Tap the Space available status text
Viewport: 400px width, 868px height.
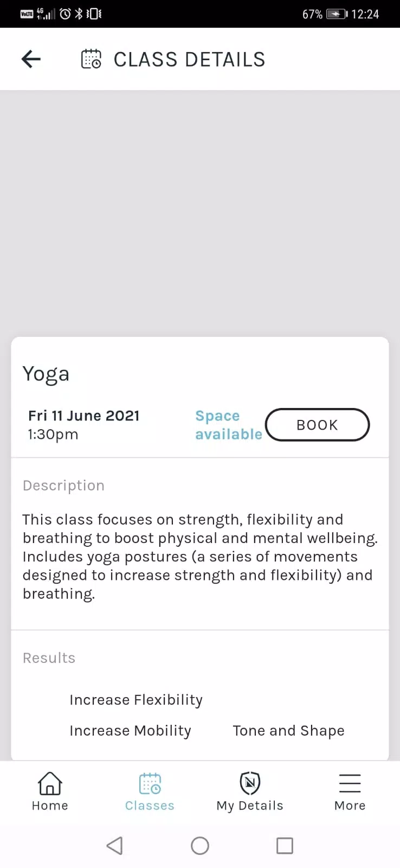(x=228, y=425)
